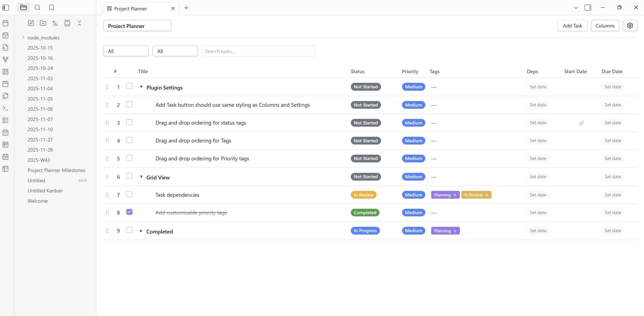Create a new folder in the file explorer
644x316 pixels.
pyautogui.click(x=43, y=23)
